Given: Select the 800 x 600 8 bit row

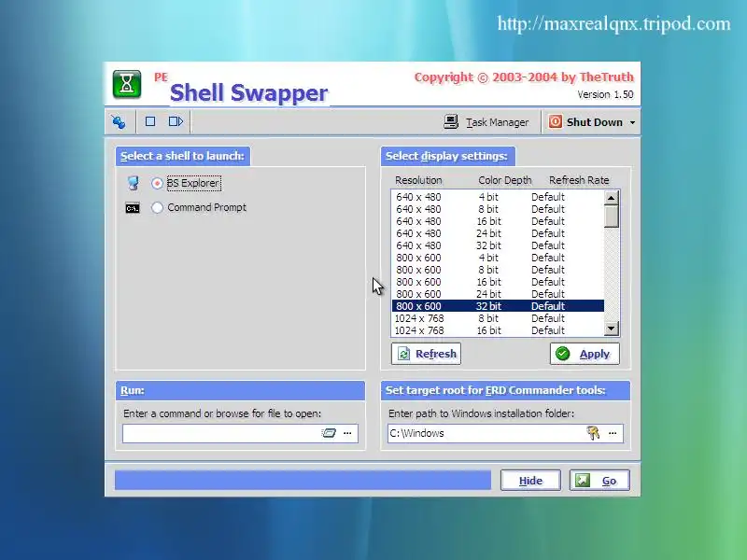Looking at the screenshot, I should 498,270.
